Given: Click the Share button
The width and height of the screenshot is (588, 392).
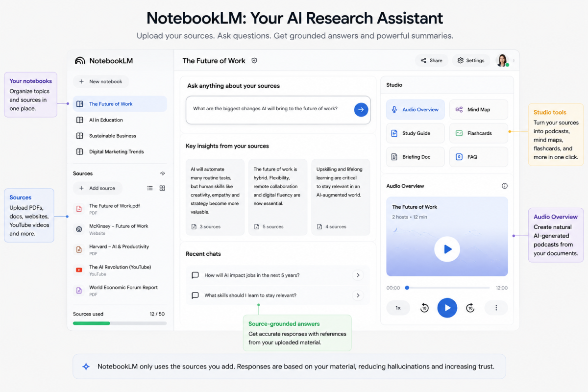Looking at the screenshot, I should [x=432, y=61].
